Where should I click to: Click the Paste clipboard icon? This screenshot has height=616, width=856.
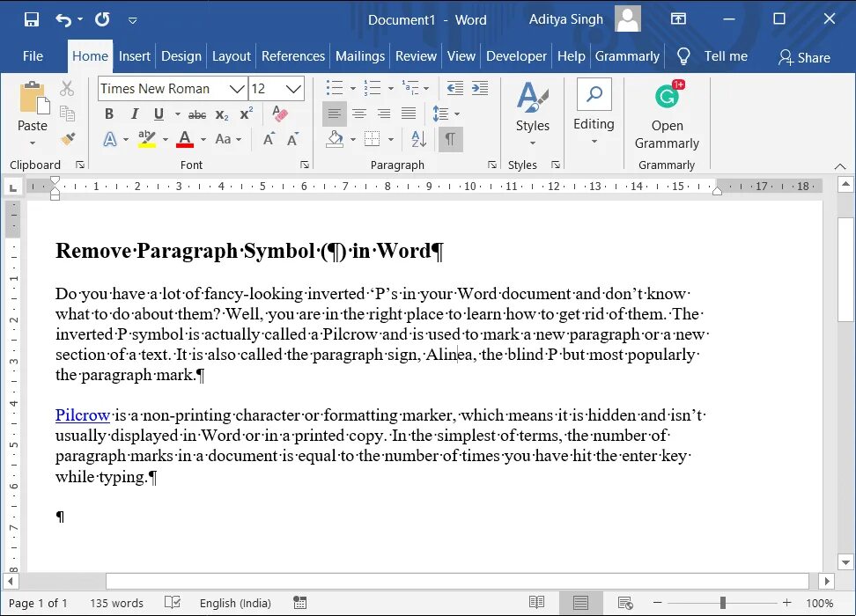tap(33, 99)
